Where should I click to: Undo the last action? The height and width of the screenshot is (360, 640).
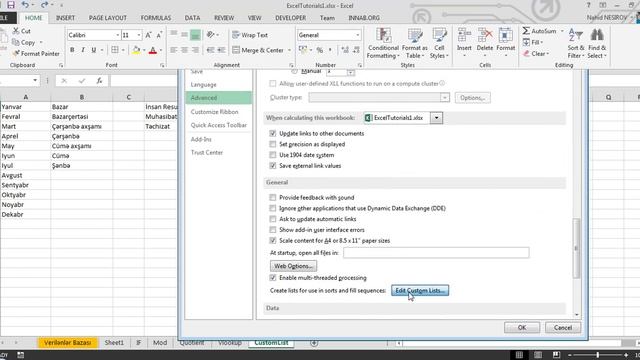pyautogui.click(x=25, y=5)
